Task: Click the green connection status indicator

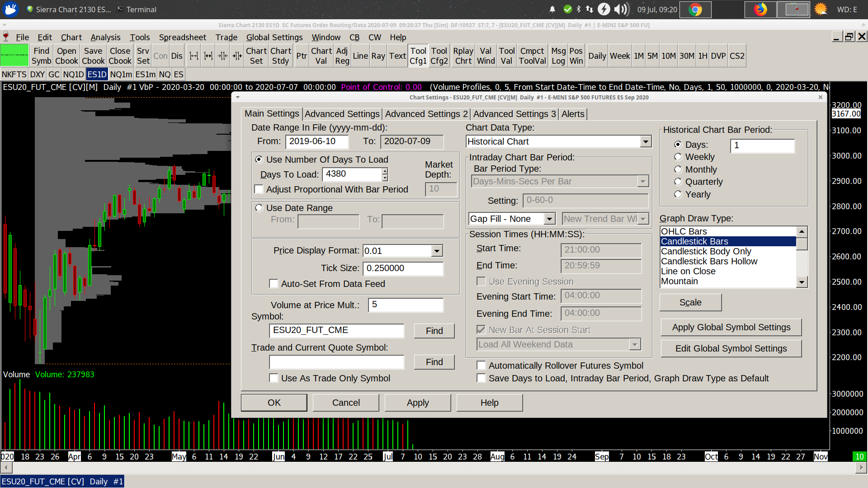Action: [14, 56]
